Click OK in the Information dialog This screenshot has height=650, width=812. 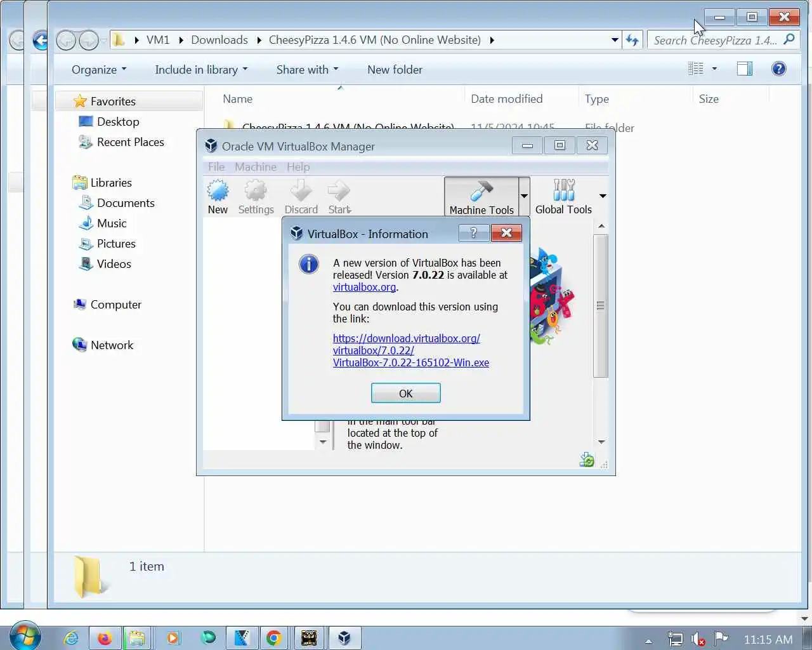(x=406, y=394)
